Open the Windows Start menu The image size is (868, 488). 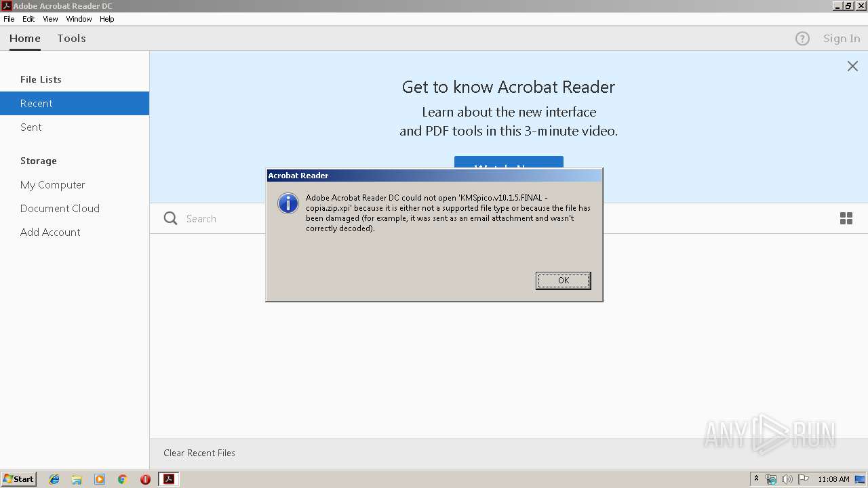pos(18,479)
